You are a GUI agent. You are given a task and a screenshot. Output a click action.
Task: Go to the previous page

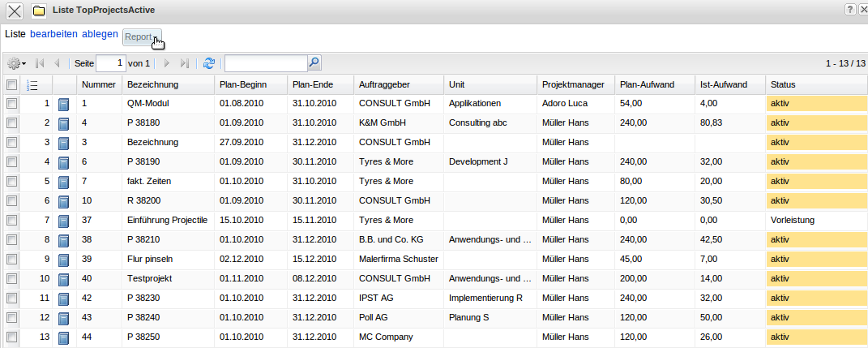click(x=56, y=63)
